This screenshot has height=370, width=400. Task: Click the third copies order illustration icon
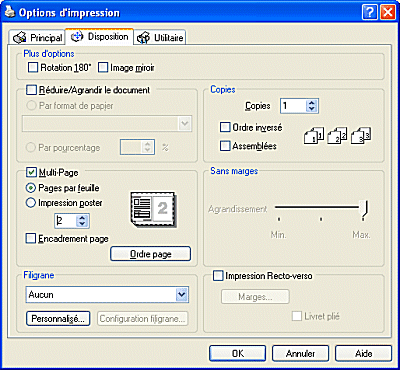click(361, 136)
